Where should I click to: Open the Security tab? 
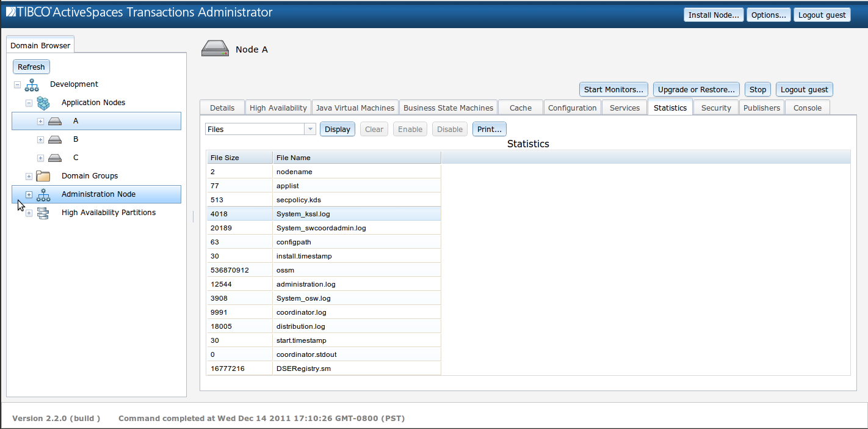(716, 108)
